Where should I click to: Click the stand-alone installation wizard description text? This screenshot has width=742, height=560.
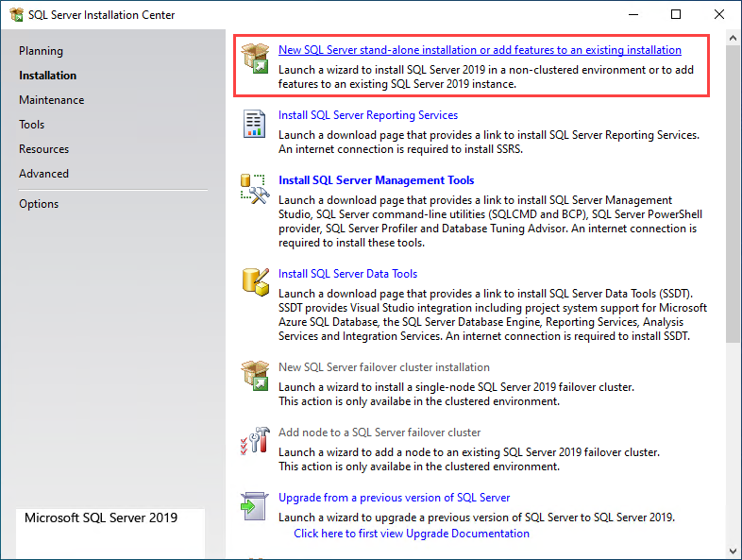pos(486,76)
